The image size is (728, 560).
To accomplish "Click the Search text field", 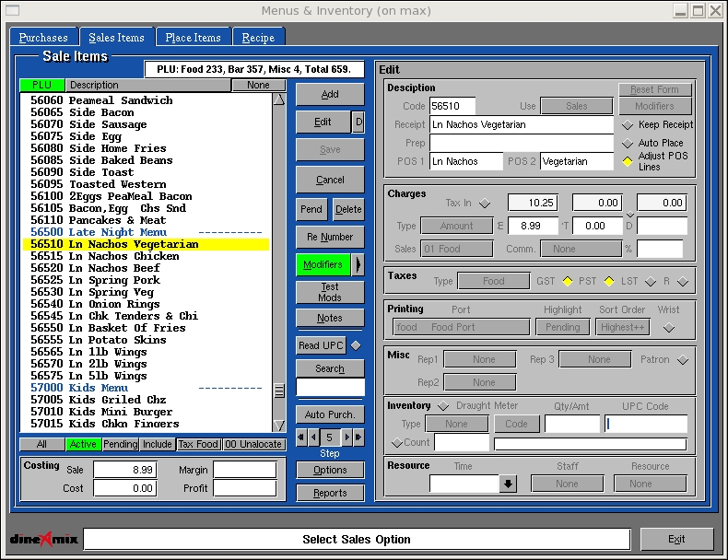I will point(330,388).
